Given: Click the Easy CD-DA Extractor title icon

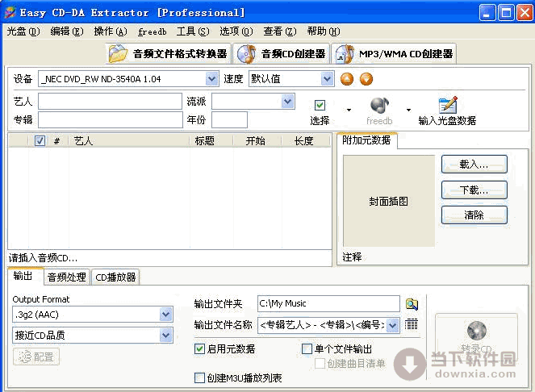Looking at the screenshot, I should click(x=10, y=12).
